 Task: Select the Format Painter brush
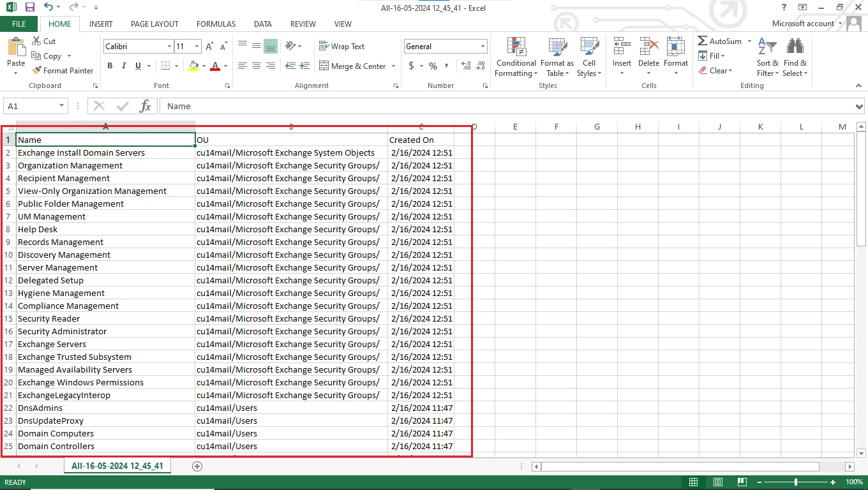[37, 70]
